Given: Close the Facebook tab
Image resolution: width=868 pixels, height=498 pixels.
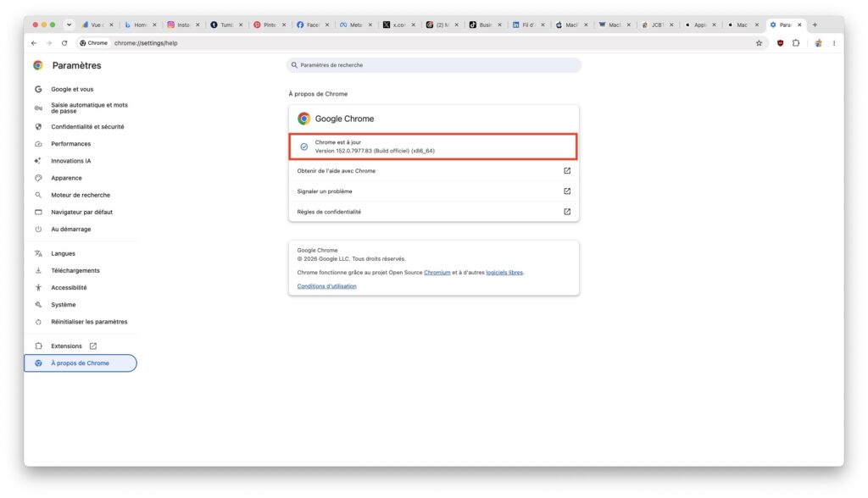Looking at the screenshot, I should click(327, 25).
